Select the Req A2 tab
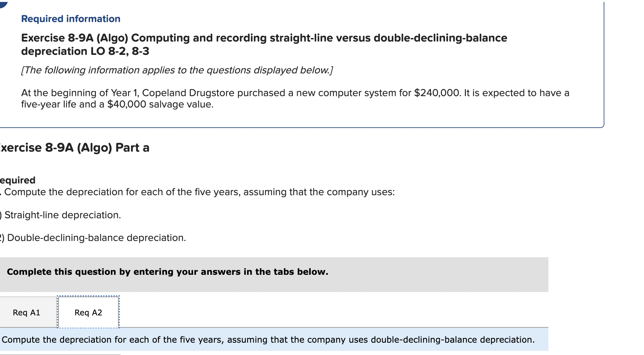 88,312
